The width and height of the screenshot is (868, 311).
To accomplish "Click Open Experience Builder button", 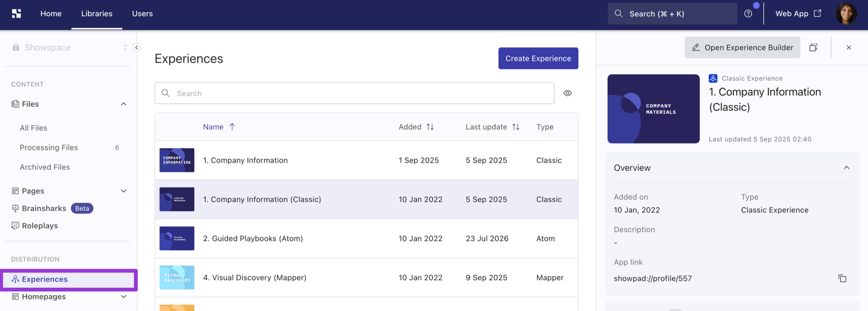I will pos(742,48).
